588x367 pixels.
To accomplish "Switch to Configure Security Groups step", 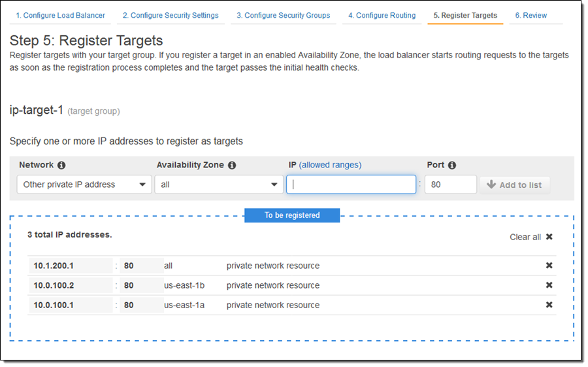I will tap(283, 15).
